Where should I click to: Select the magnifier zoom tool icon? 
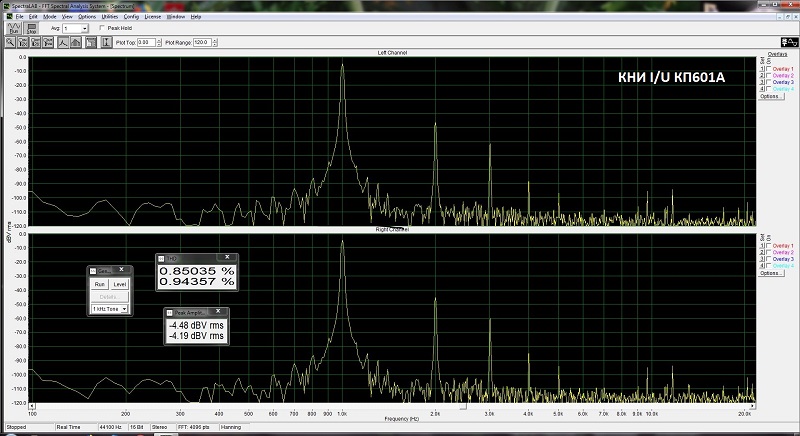click(10, 43)
